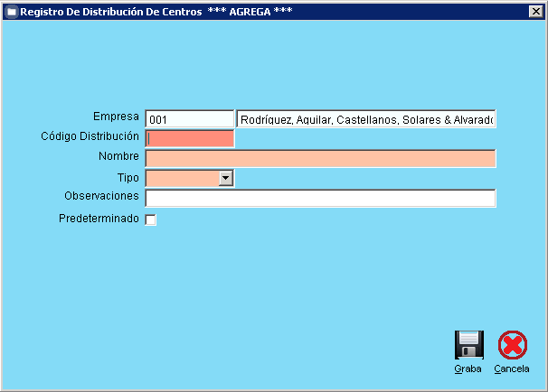This screenshot has height=392, width=548.
Task: Click the Nombre field label
Action: pos(118,157)
